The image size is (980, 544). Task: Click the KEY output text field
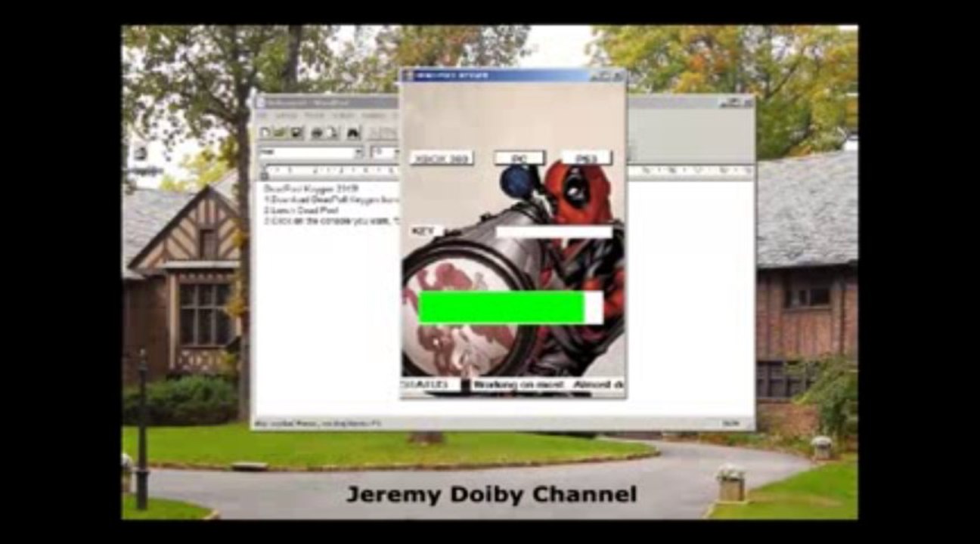click(x=554, y=232)
